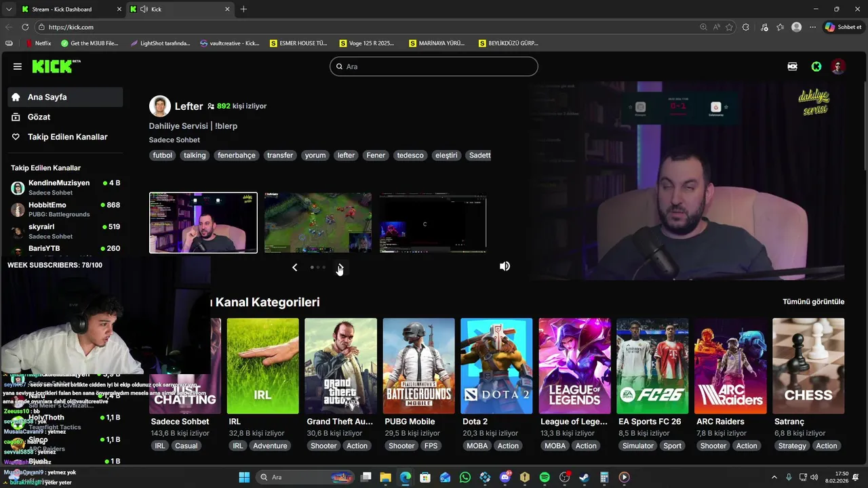Go to previous featured stream arrow
The height and width of the screenshot is (488, 868).
coord(294,268)
